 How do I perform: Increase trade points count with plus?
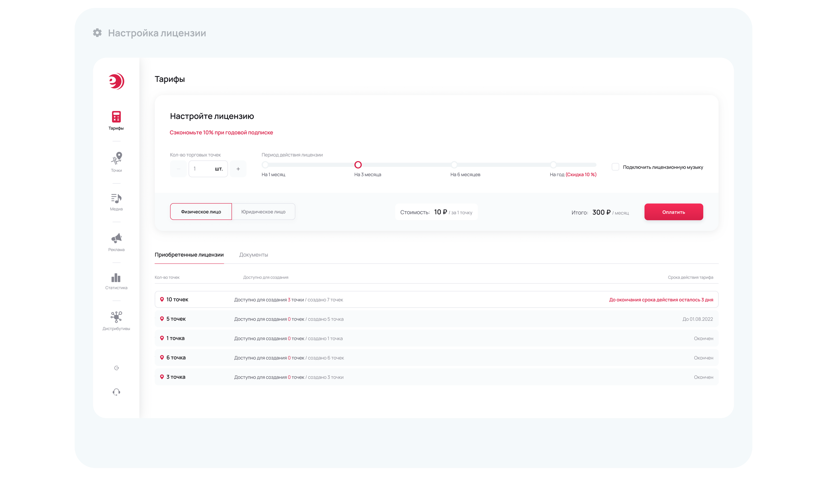click(x=238, y=169)
